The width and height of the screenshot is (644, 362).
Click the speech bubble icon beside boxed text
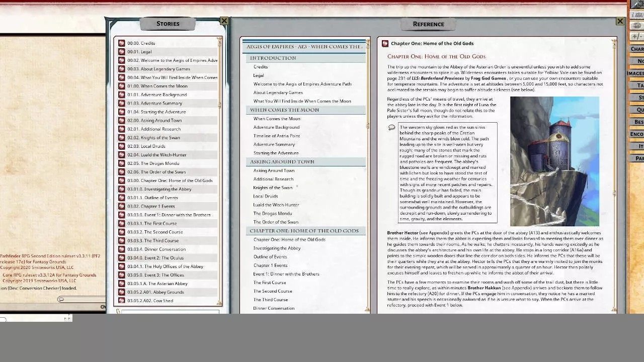click(x=391, y=128)
